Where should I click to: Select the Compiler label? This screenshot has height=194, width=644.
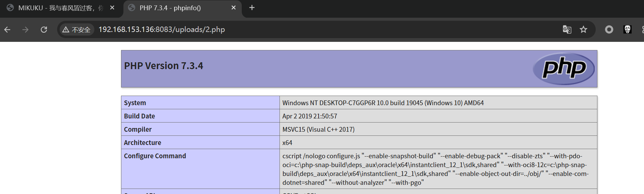coord(138,129)
